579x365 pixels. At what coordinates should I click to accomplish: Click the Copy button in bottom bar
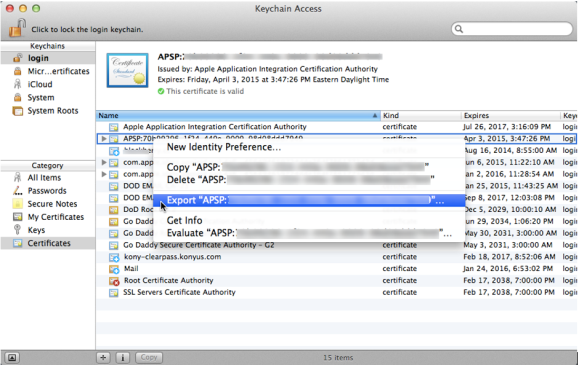pos(149,357)
